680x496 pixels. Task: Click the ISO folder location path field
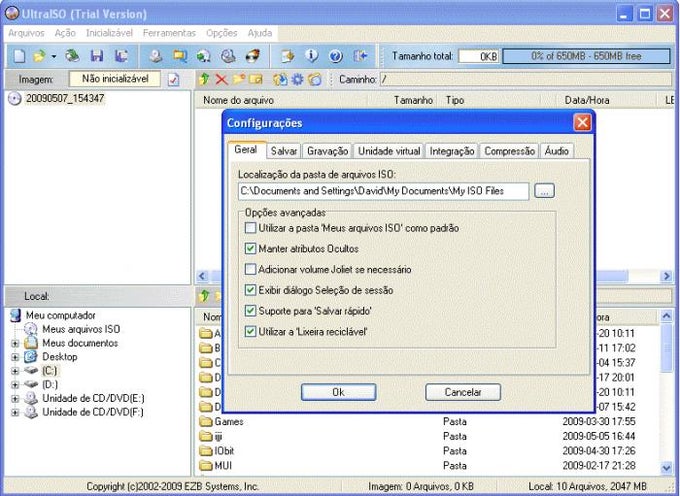[383, 191]
